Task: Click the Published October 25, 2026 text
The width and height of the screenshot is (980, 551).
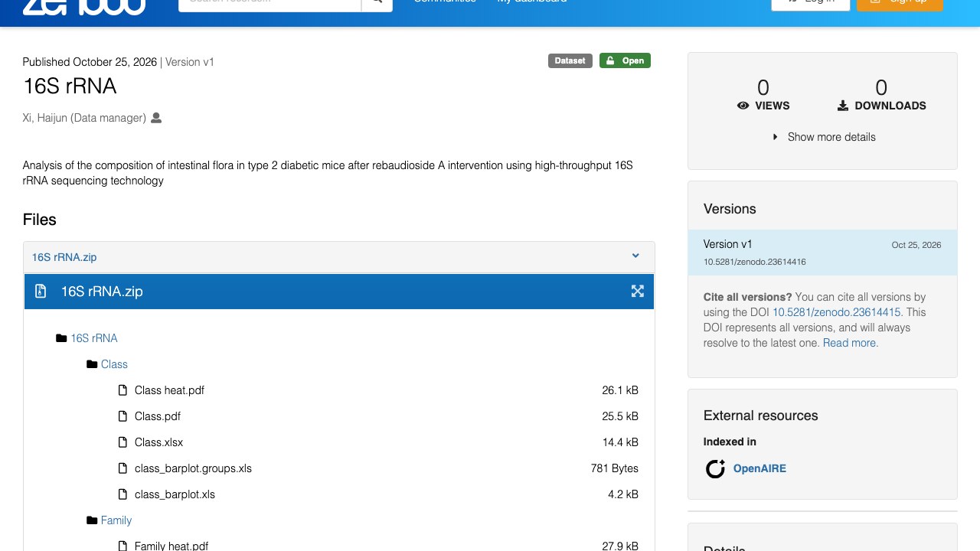Action: tap(90, 62)
